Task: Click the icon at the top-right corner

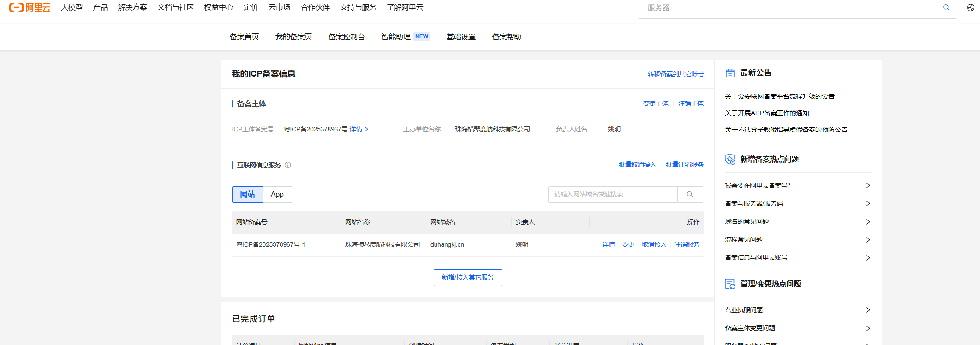Action: [970, 7]
